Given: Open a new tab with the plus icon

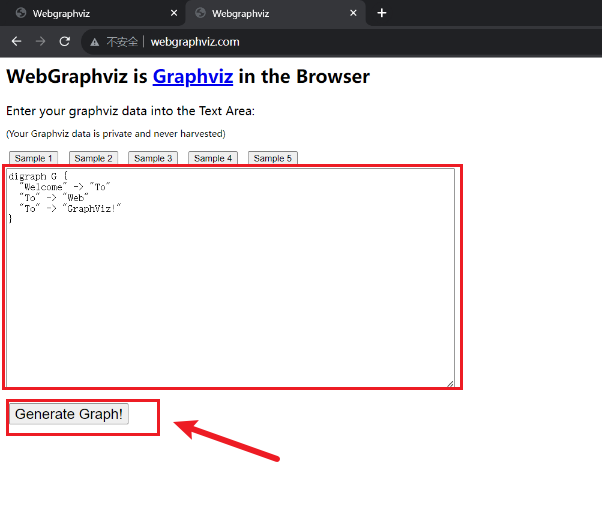Looking at the screenshot, I should point(381,13).
